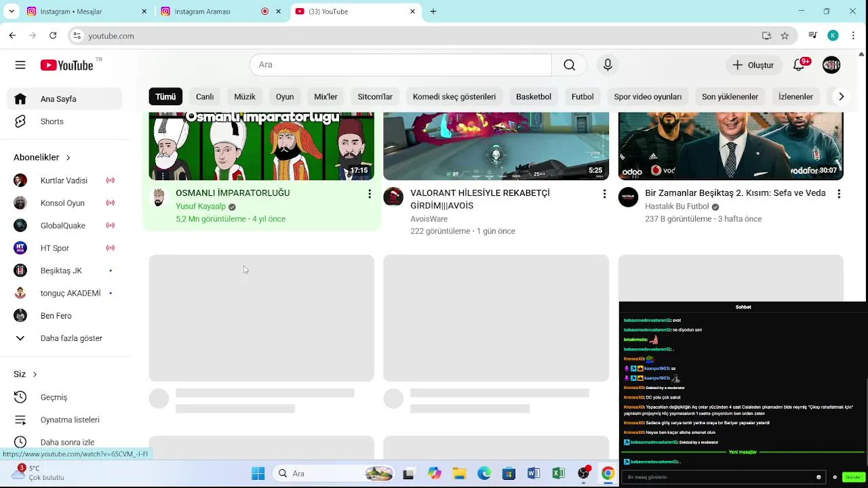Open the Osmanlı İmparatorluğu video thumbnail
The image size is (868, 488).
click(261, 146)
